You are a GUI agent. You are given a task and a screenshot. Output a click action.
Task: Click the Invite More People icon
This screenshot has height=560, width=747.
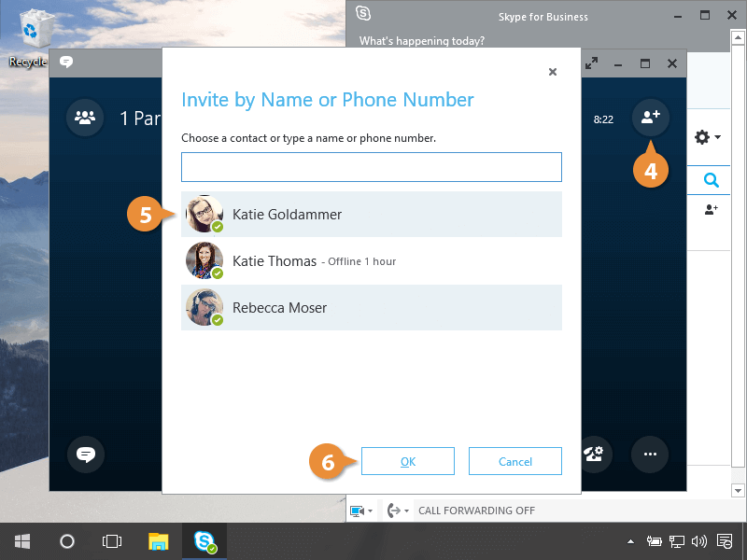tap(650, 117)
